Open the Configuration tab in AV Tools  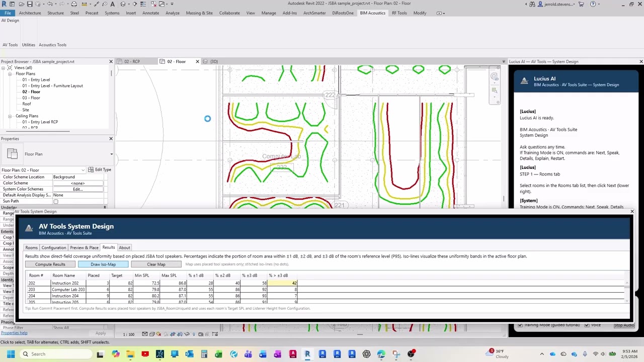click(x=54, y=247)
